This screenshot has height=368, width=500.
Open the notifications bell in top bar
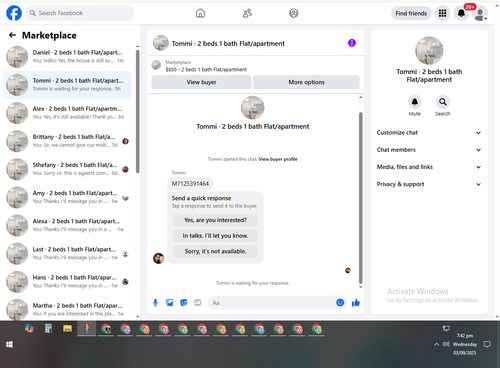coord(461,13)
